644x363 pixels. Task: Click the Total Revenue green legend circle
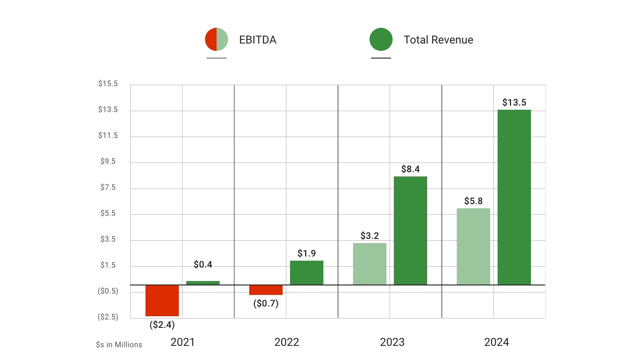[381, 39]
